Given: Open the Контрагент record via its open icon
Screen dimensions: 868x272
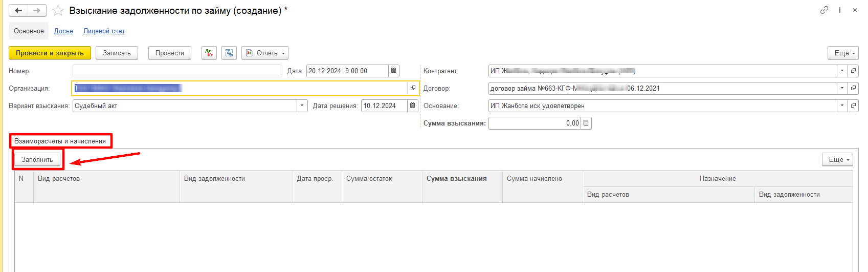Looking at the screenshot, I should coord(853,71).
